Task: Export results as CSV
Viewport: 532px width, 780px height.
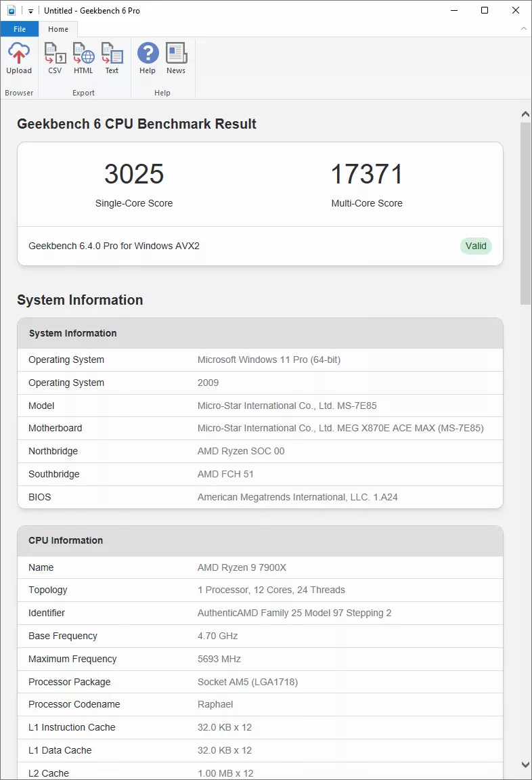Action: pos(55,58)
